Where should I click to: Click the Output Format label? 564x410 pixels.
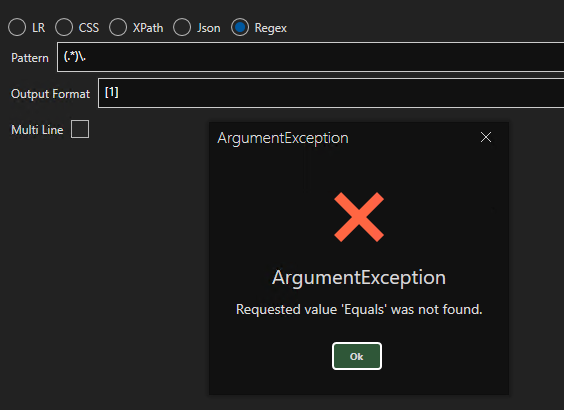(50, 94)
